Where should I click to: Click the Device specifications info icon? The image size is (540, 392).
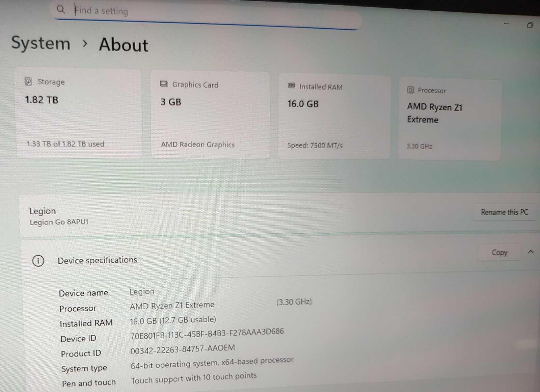click(x=38, y=261)
